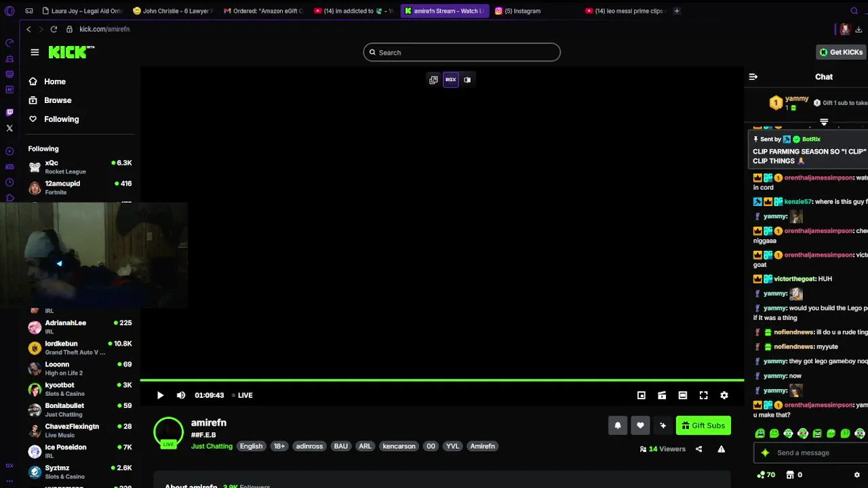Screen dimensions: 868x488
Task: Click the RGX overlay button on video
Action: pos(451,80)
